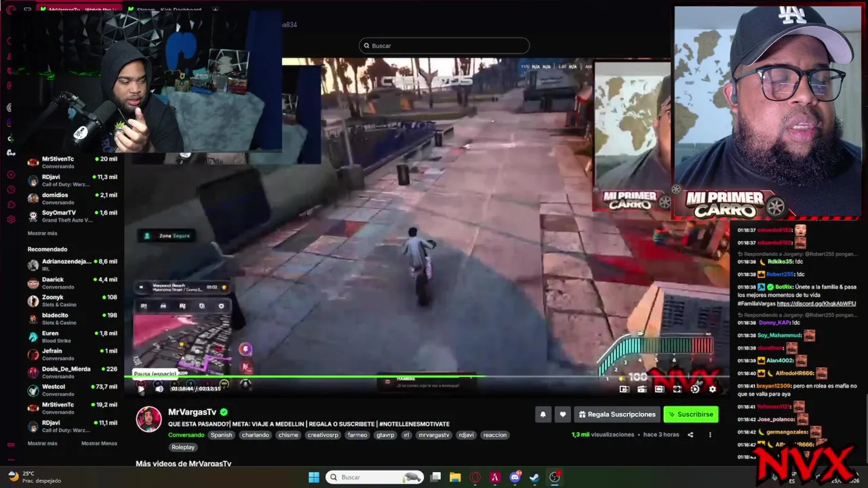This screenshot has height=488, width=868.
Task: Open bladecito channel in Recomendado
Action: [x=73, y=319]
